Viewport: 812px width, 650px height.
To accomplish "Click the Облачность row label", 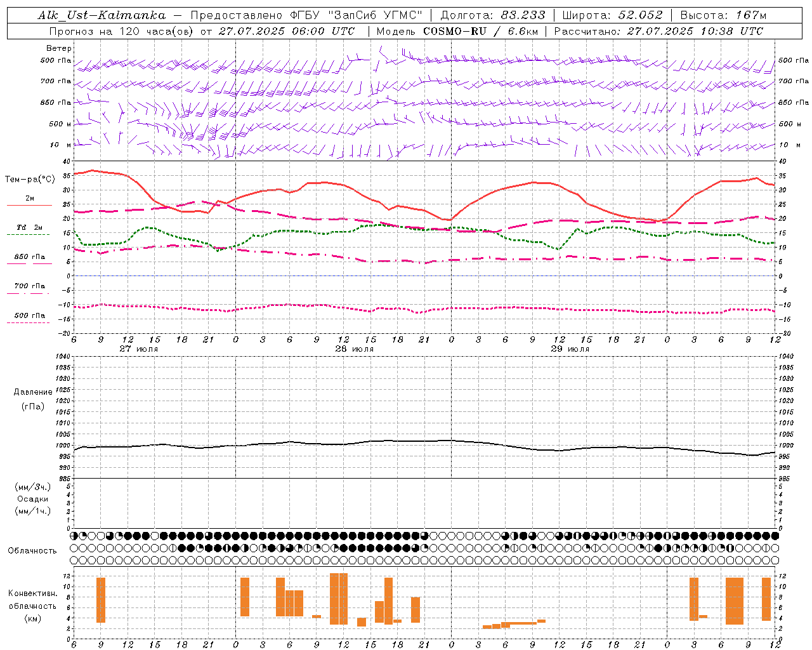I will (x=32, y=550).
